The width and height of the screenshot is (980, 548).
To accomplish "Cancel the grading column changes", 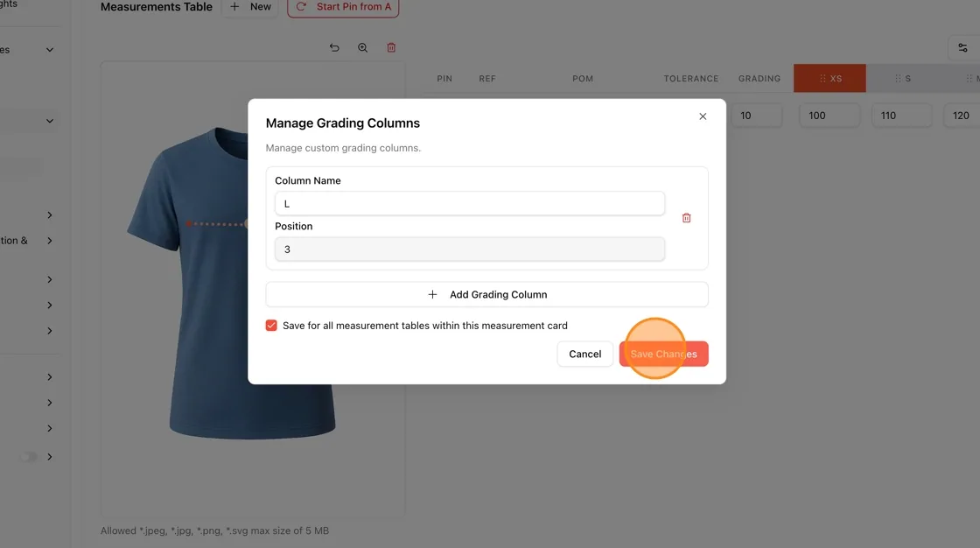I will pyautogui.click(x=584, y=354).
